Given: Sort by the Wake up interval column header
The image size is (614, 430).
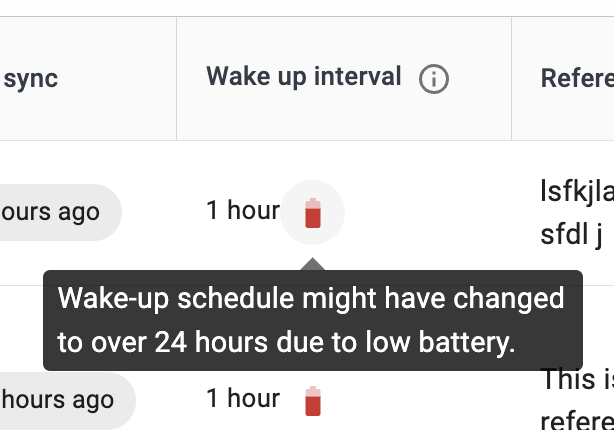Looking at the screenshot, I should click(x=303, y=77).
